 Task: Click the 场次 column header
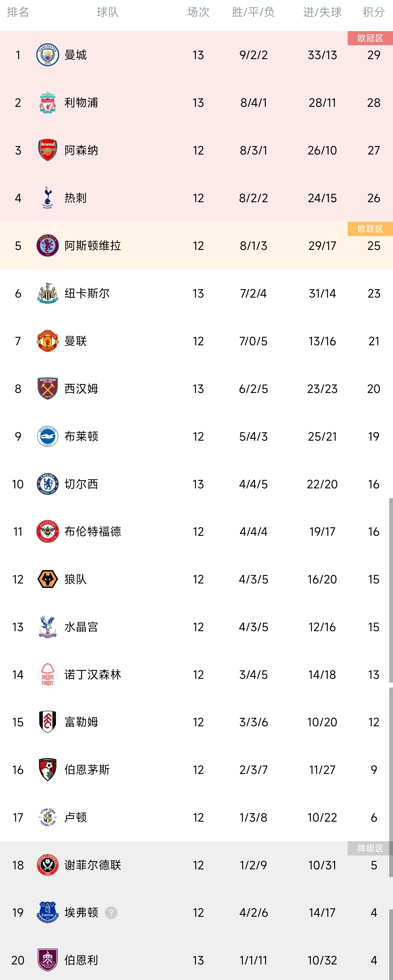pos(198,12)
